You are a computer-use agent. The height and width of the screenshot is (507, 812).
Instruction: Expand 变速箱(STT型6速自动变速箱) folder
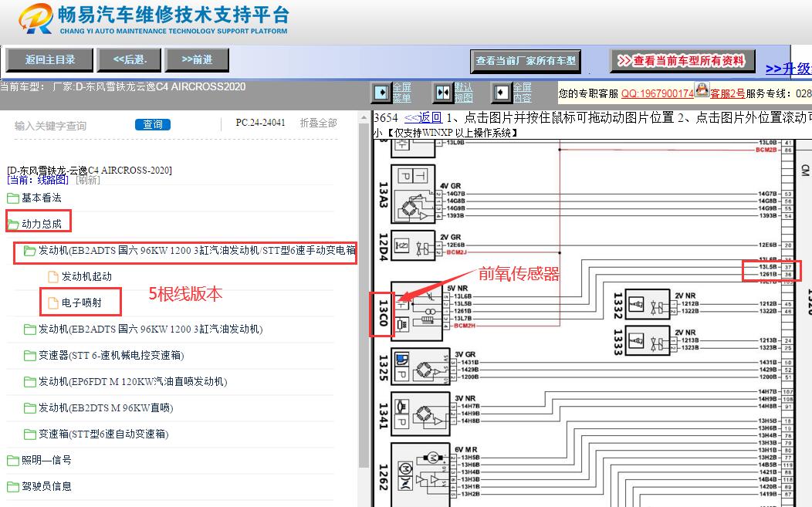tap(103, 434)
